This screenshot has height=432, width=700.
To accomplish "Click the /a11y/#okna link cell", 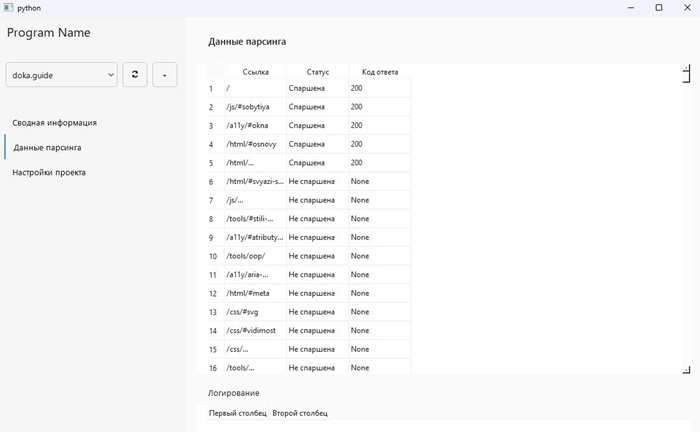I will point(255,125).
